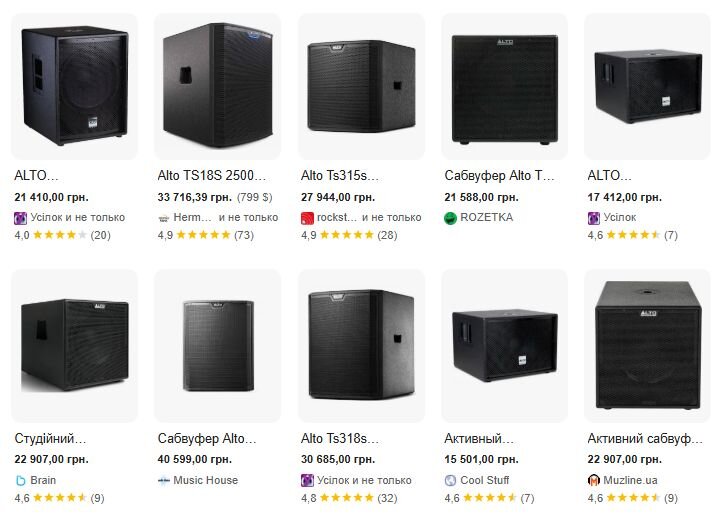
Task: Open the Сабвуфер Alto T... ROZETKA listing
Action: [x=499, y=175]
